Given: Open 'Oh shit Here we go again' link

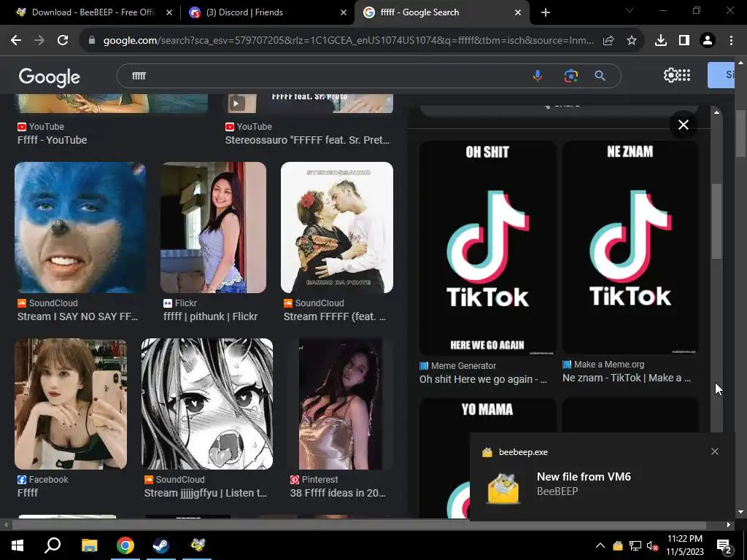Looking at the screenshot, I should point(483,379).
